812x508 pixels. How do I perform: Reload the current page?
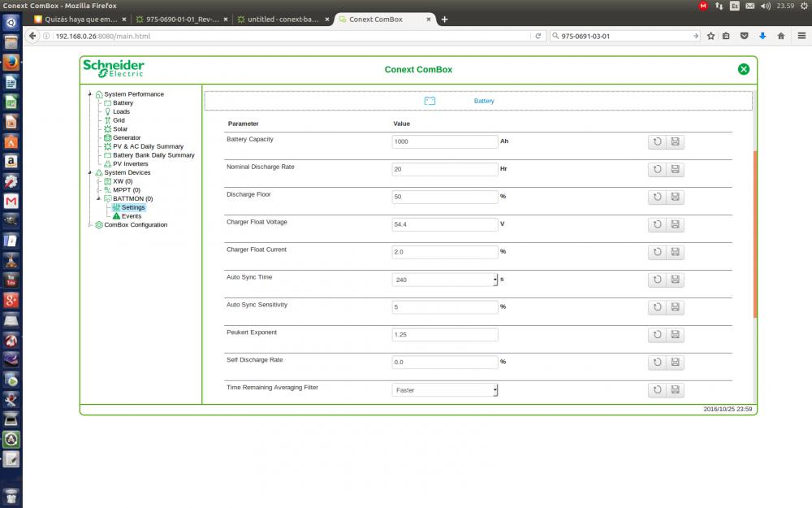point(538,36)
